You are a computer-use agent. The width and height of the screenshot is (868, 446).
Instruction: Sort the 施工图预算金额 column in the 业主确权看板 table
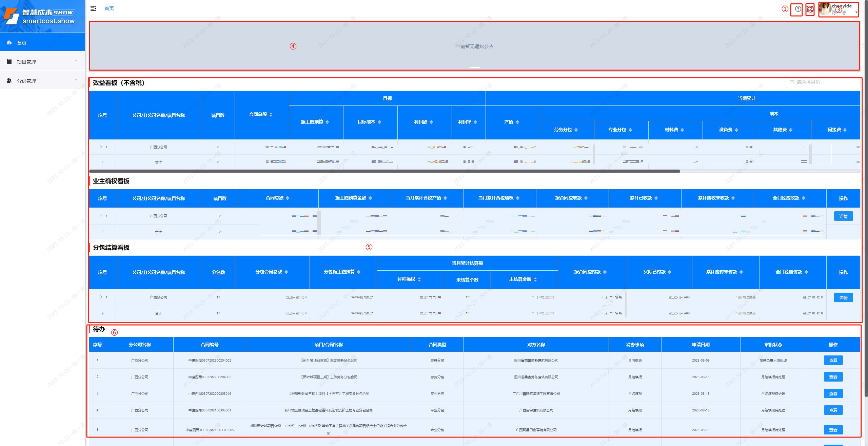point(370,198)
